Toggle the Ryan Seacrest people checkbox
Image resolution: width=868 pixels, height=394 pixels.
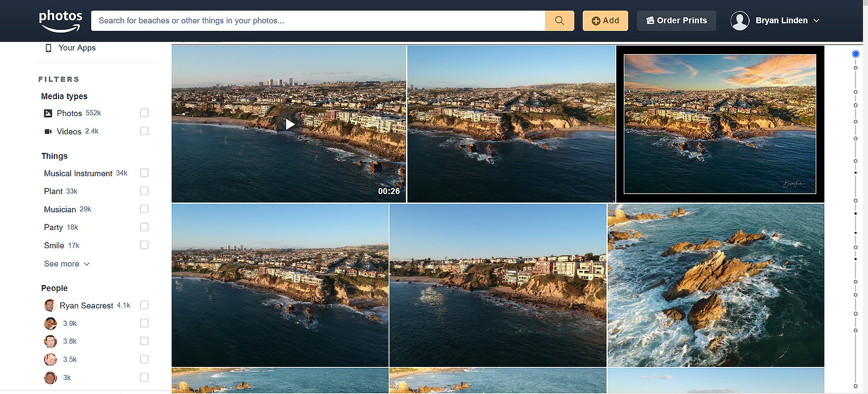point(144,305)
